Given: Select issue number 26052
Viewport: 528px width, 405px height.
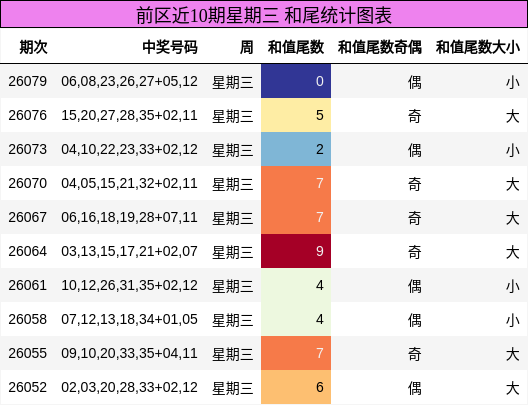Looking at the screenshot, I should click(x=28, y=387).
